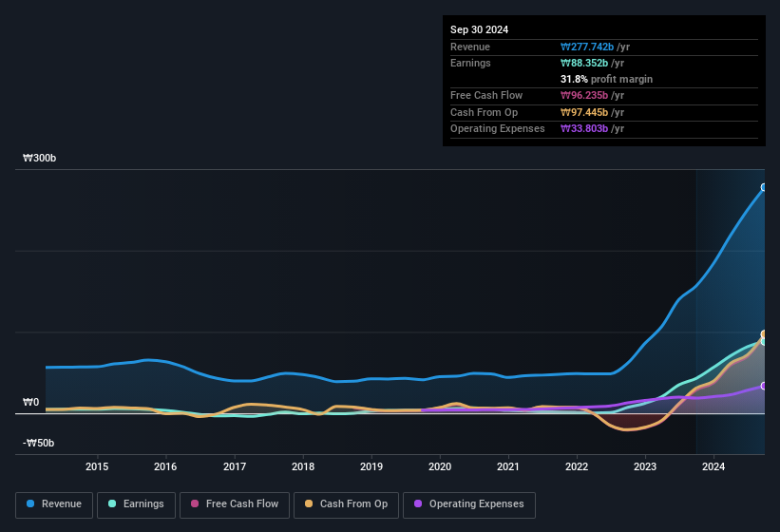This screenshot has height=532, width=780.
Task: Click the ₩277.742b revenue value
Action: (x=587, y=47)
